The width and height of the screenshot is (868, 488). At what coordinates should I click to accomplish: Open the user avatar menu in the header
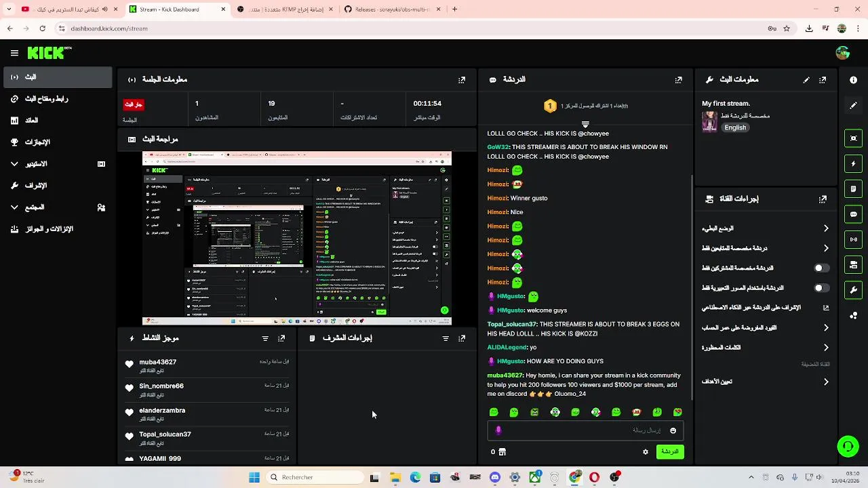pyautogui.click(x=842, y=53)
